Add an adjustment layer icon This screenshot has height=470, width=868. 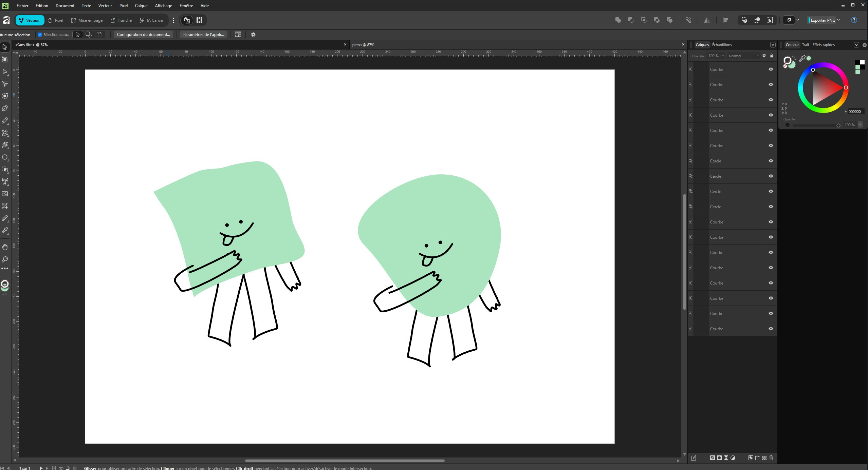tap(733, 458)
